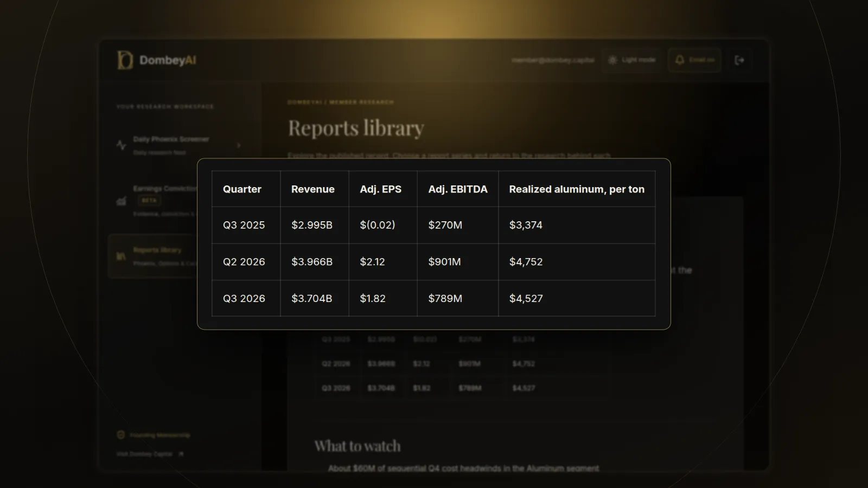Open Daily Phoenix Screener in sidebar
This screenshot has width=868, height=488.
[179, 145]
